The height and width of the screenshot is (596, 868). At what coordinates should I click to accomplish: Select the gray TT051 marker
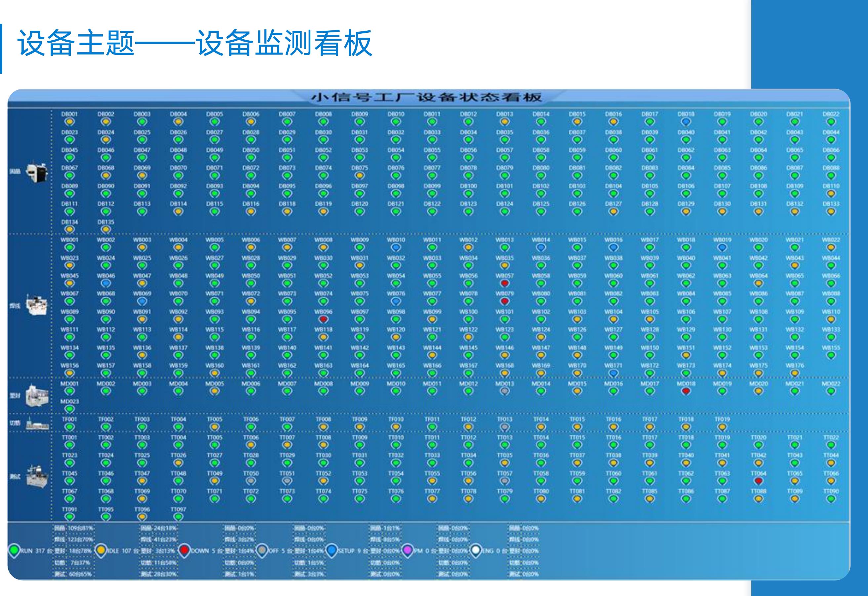(x=287, y=481)
